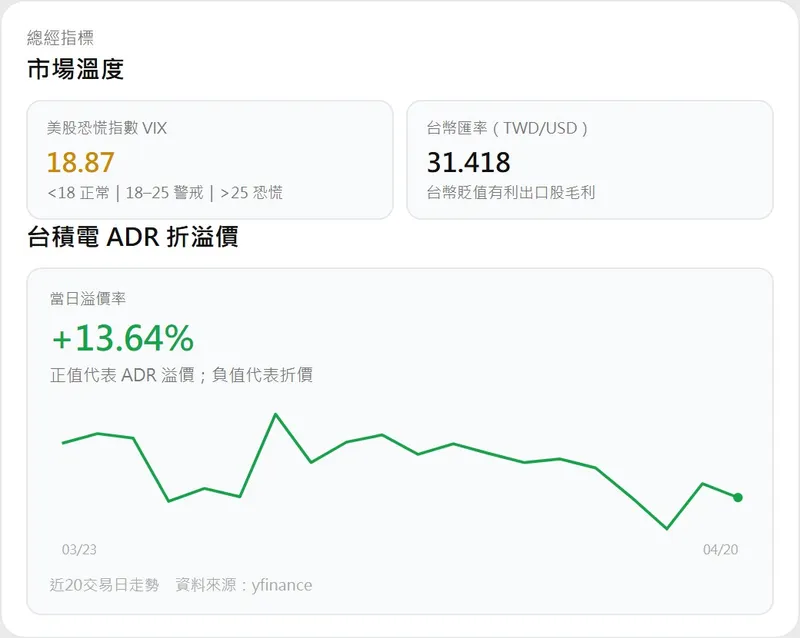Click the 近20交易日走勢 caption
800x638 pixels.
(x=105, y=585)
